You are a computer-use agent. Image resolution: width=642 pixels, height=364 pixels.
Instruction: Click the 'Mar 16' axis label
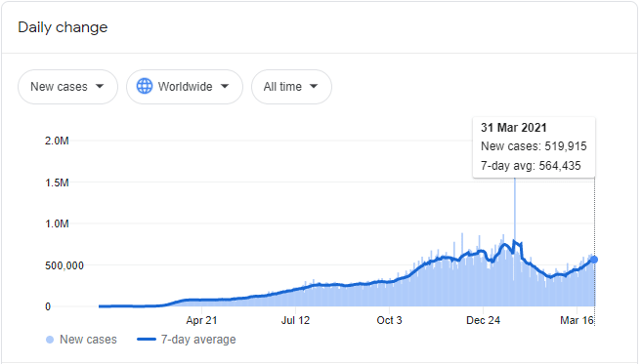pos(577,320)
